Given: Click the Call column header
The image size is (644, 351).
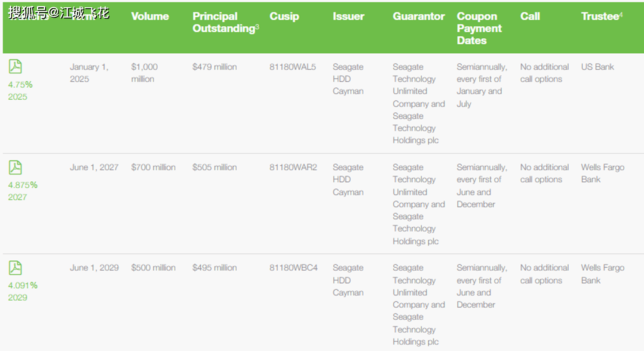Looking at the screenshot, I should 530,16.
